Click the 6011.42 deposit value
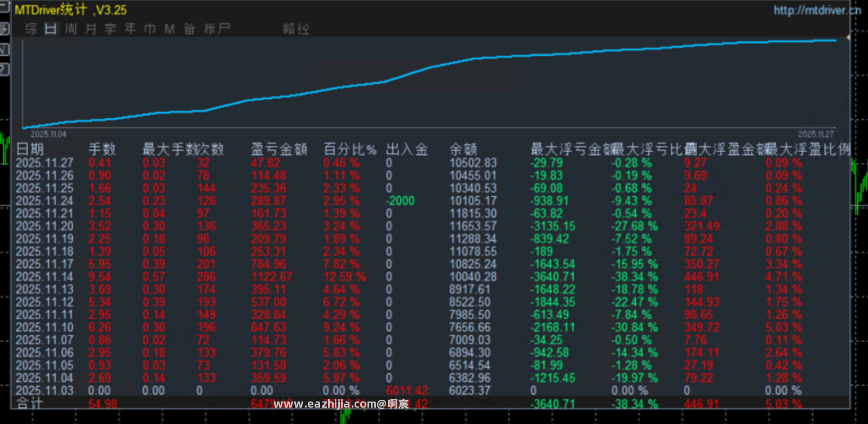This screenshot has height=424, width=868. click(x=406, y=391)
